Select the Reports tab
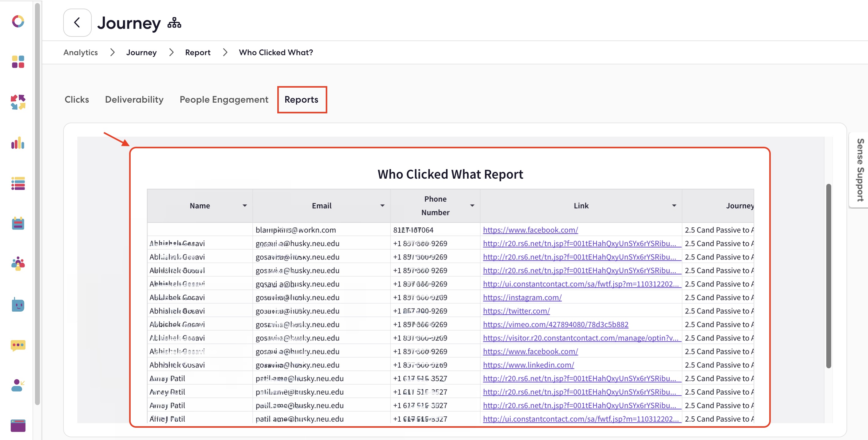Image resolution: width=868 pixels, height=440 pixels. click(301, 100)
